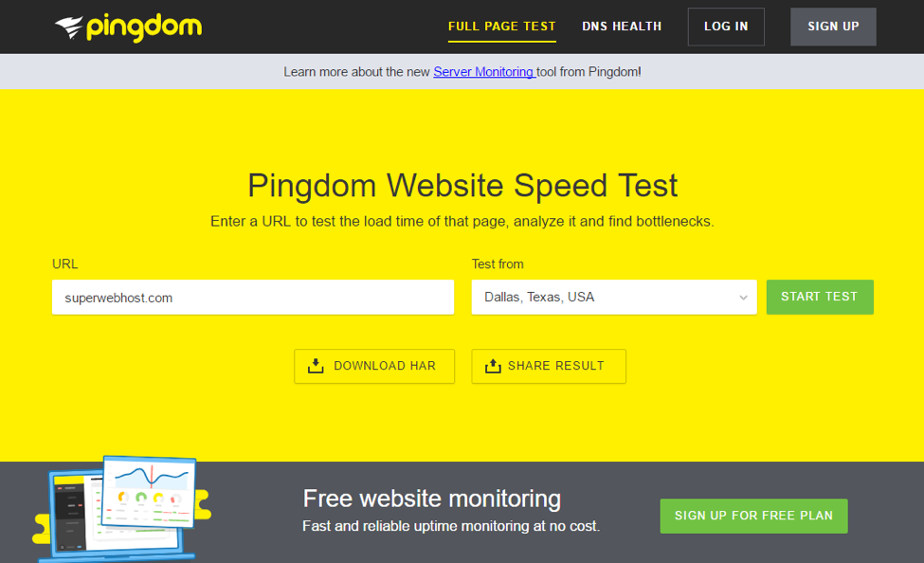Click the Log In button
924x563 pixels.
pos(726,27)
